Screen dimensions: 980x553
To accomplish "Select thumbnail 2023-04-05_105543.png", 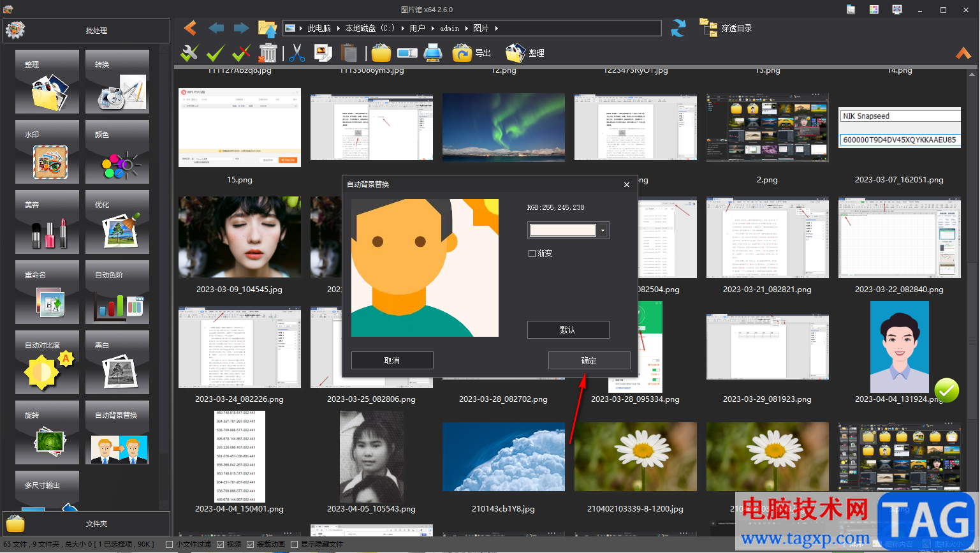I will coord(371,457).
